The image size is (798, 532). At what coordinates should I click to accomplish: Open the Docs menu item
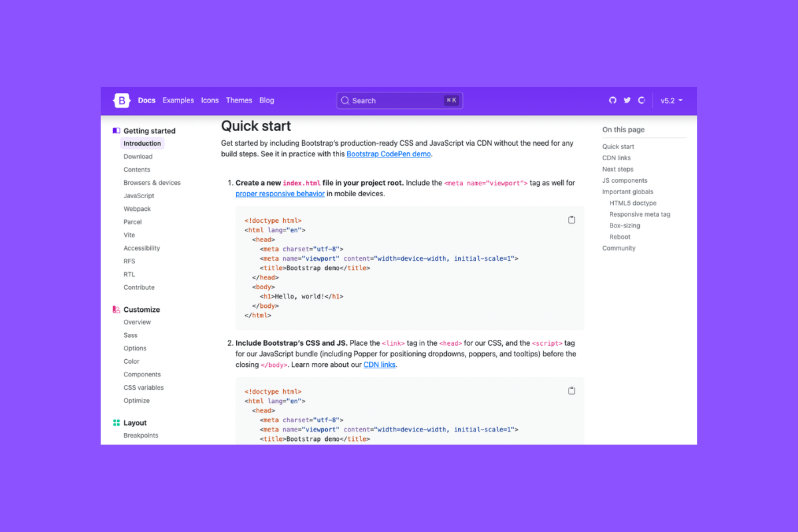(146, 100)
